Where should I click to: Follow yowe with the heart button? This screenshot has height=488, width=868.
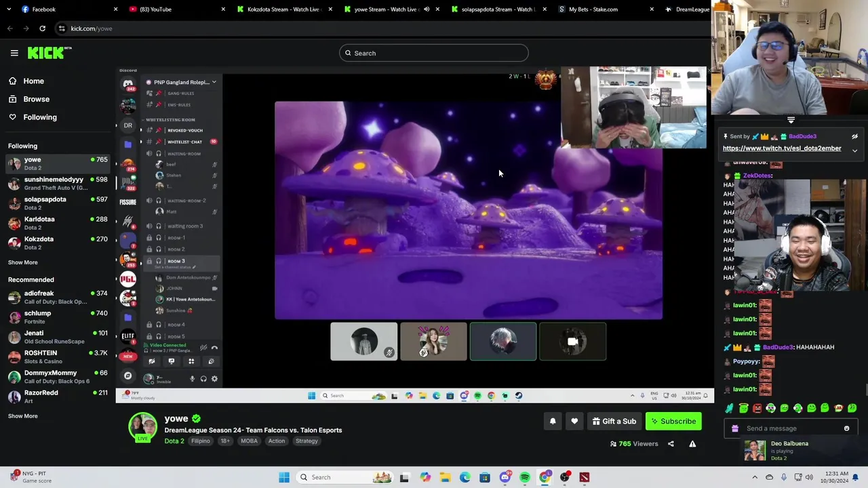pyautogui.click(x=574, y=422)
